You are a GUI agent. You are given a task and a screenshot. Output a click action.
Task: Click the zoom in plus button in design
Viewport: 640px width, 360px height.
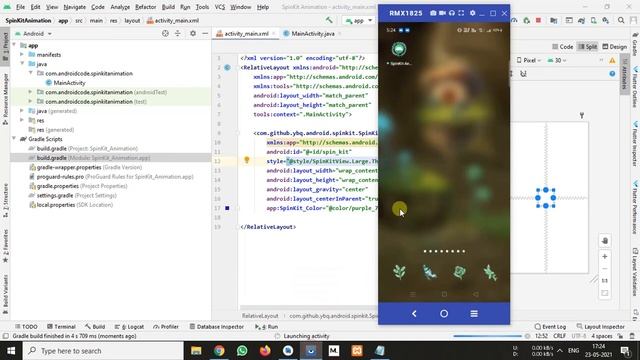pyautogui.click(x=604, y=257)
